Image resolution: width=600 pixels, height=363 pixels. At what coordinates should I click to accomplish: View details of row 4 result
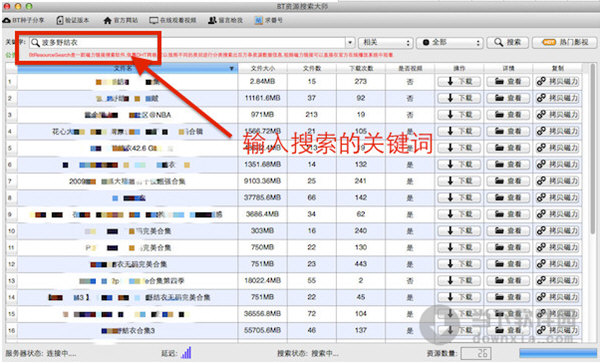[x=508, y=131]
